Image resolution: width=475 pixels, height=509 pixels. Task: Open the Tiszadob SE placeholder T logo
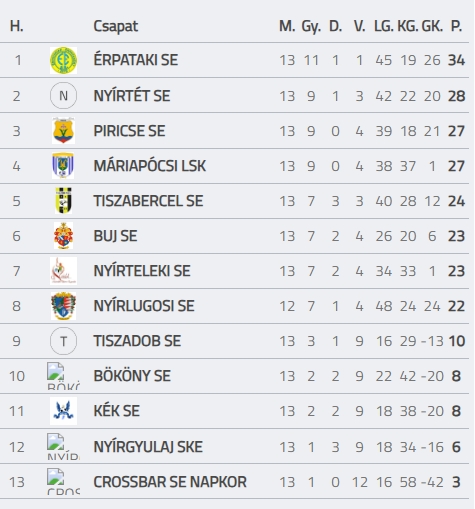(x=63, y=341)
